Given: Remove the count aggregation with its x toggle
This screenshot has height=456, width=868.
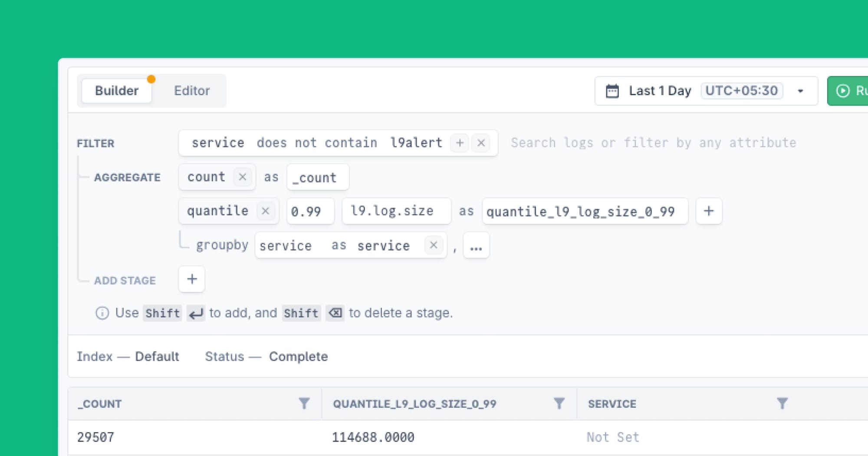Looking at the screenshot, I should [243, 177].
